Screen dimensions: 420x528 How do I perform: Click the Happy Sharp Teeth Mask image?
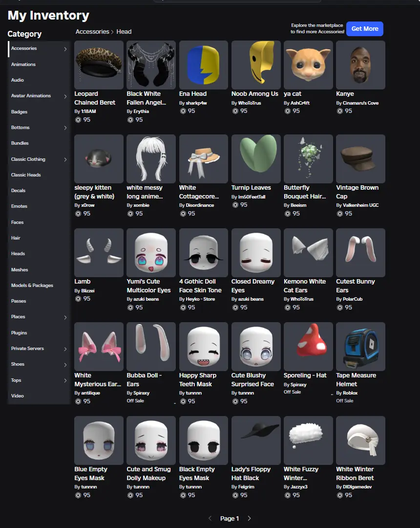[204, 347]
